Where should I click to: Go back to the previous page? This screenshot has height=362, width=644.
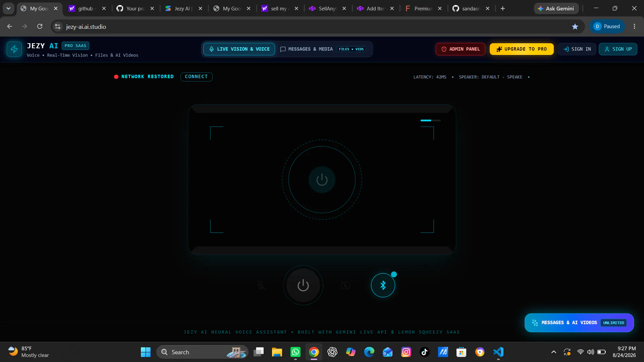pos(9,26)
